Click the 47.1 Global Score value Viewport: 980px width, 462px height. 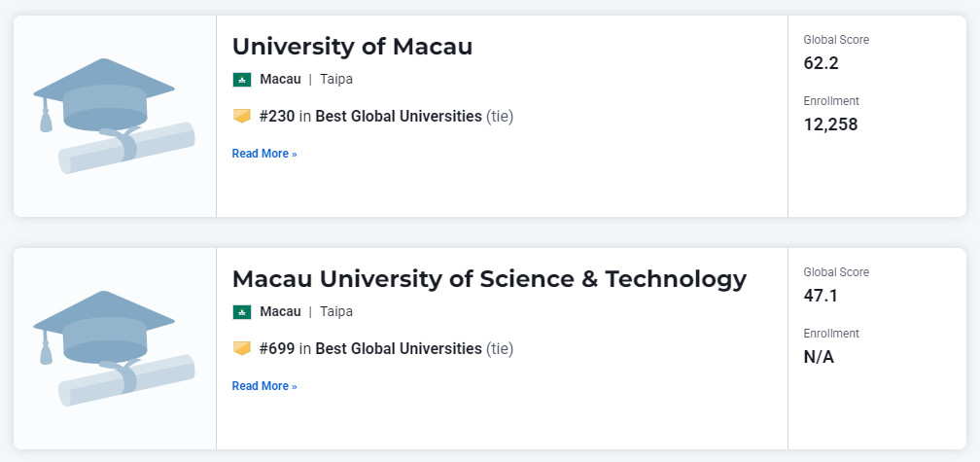[x=821, y=296]
